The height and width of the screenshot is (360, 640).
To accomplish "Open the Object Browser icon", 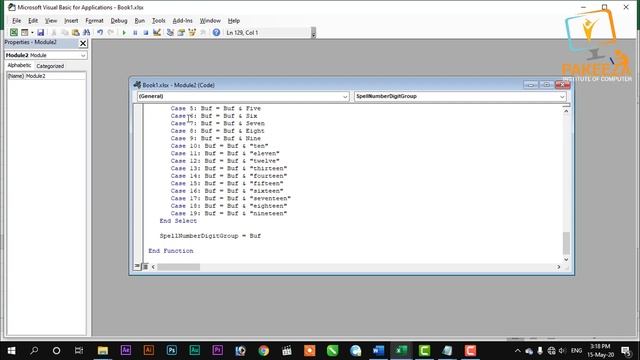I will [x=192, y=32].
